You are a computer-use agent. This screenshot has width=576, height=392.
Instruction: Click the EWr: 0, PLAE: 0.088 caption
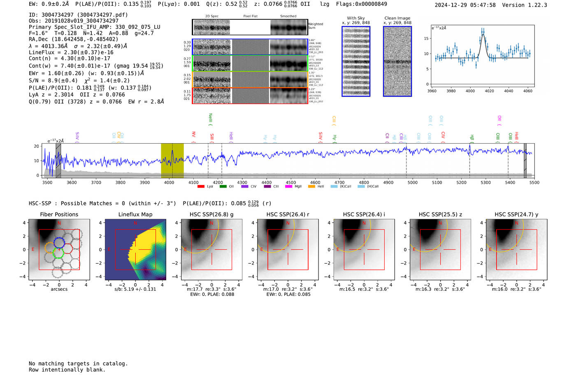coord(212,294)
